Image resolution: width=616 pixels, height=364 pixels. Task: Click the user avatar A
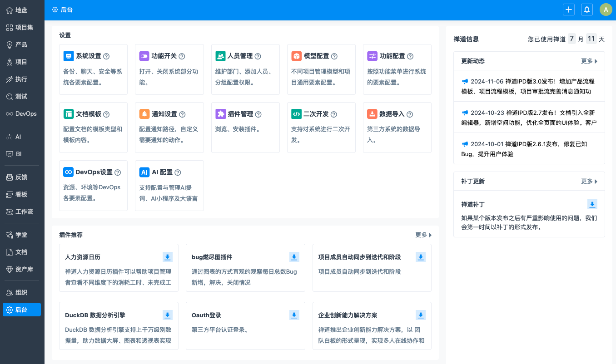[606, 10]
